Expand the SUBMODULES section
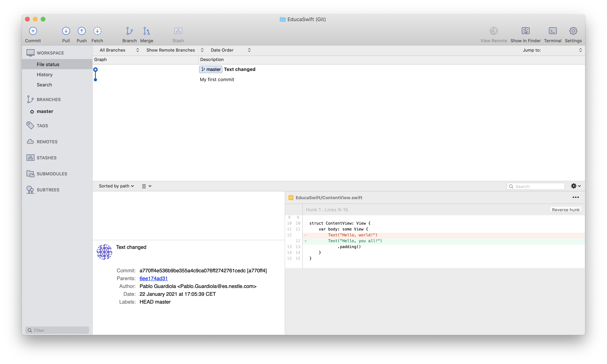This screenshot has height=364, width=607. [x=52, y=174]
